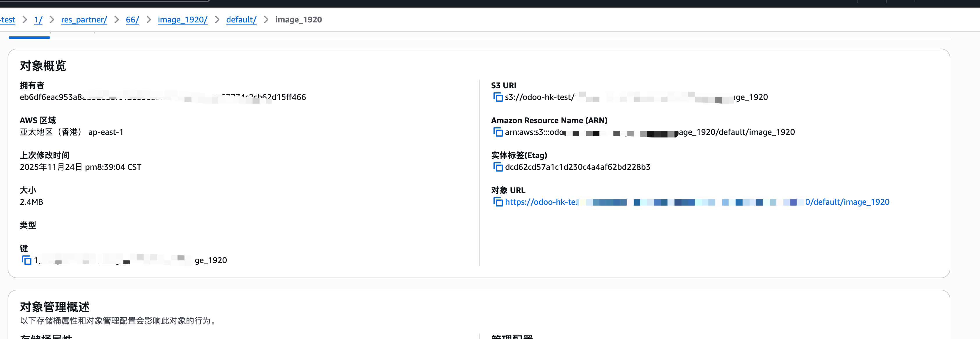Go to the 66/ breadcrumb folder
The height and width of the screenshot is (339, 980).
(132, 20)
